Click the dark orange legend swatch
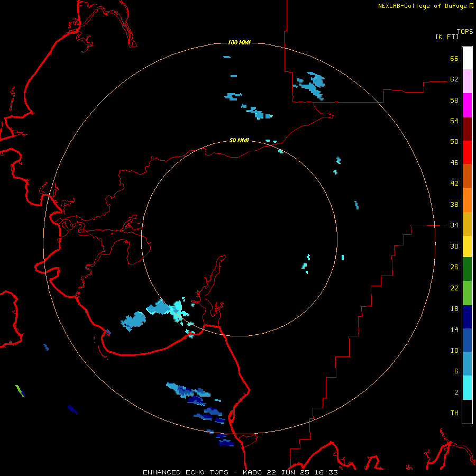Viewport: 476px width, 476px height. [x=467, y=176]
